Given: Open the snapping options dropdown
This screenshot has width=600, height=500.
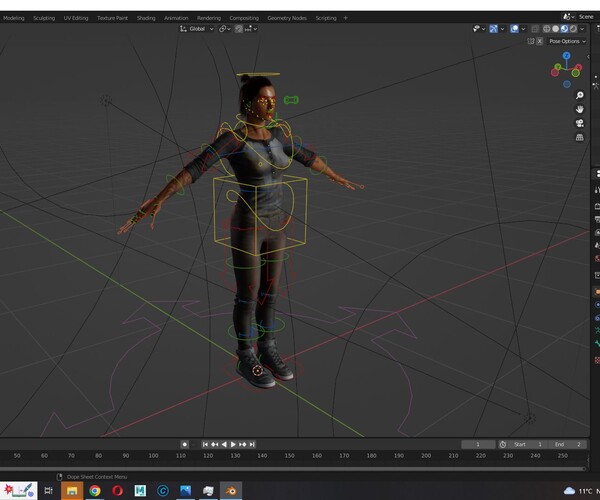Looking at the screenshot, I should [x=251, y=29].
